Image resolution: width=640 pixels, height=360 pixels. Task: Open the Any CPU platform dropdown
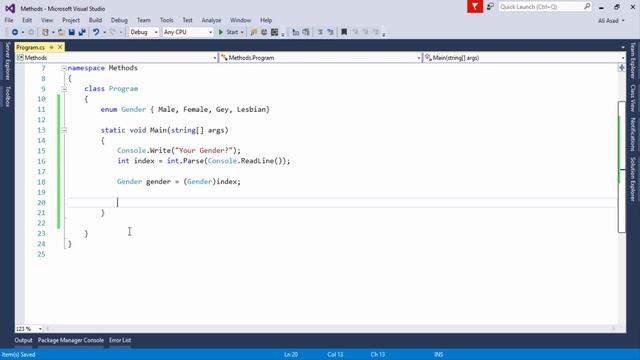click(188, 32)
